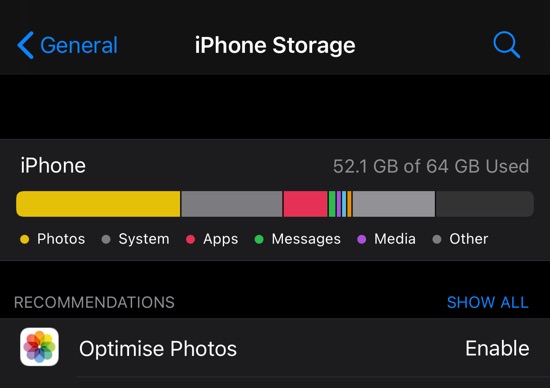
Task: Tap the green Messages legend dot
Action: click(259, 239)
